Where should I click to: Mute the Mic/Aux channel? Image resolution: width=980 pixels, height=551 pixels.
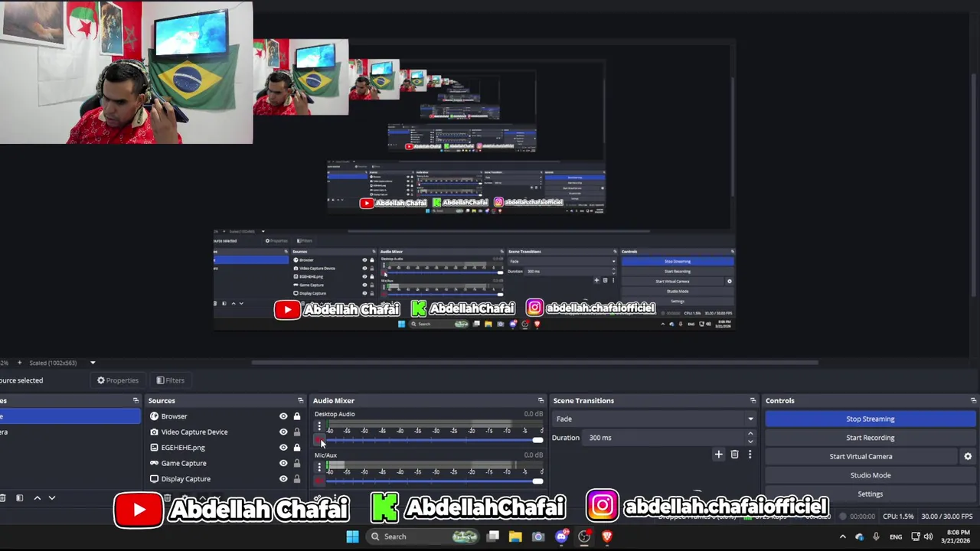319,481
